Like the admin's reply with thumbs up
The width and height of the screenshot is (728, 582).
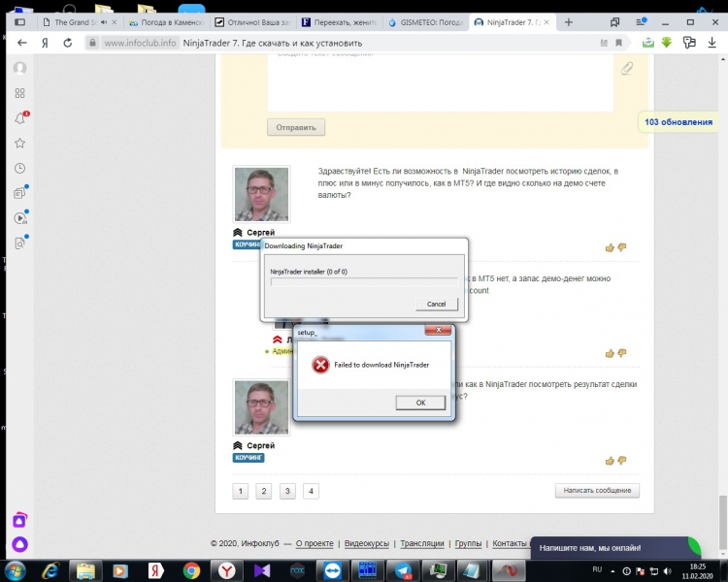coord(610,354)
